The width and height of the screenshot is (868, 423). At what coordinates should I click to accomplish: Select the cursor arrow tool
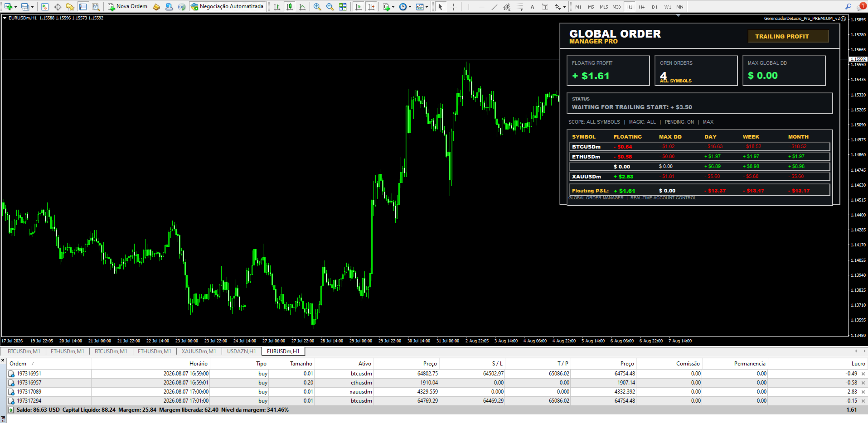[x=440, y=7]
